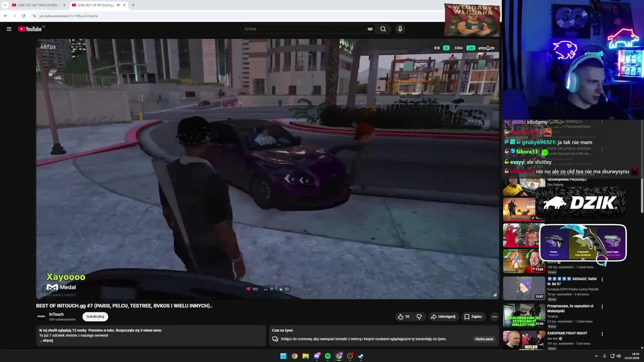Expand description with ...więcej
This screenshot has height=362, width=644.
click(47, 340)
